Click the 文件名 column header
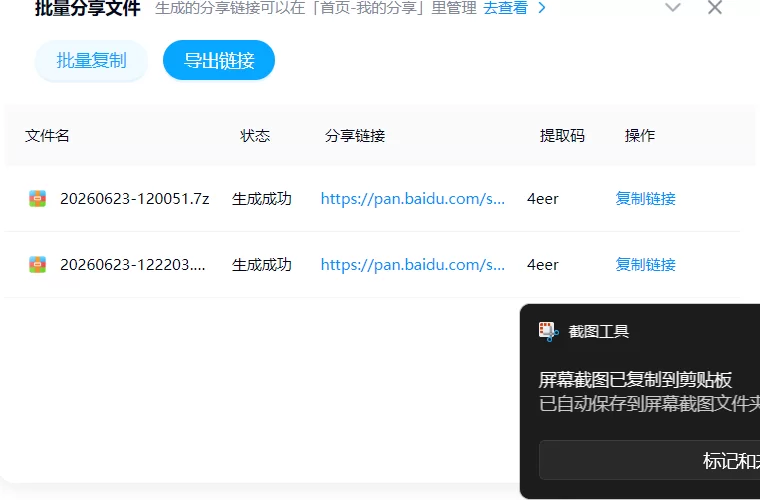This screenshot has width=760, height=500. [47, 136]
